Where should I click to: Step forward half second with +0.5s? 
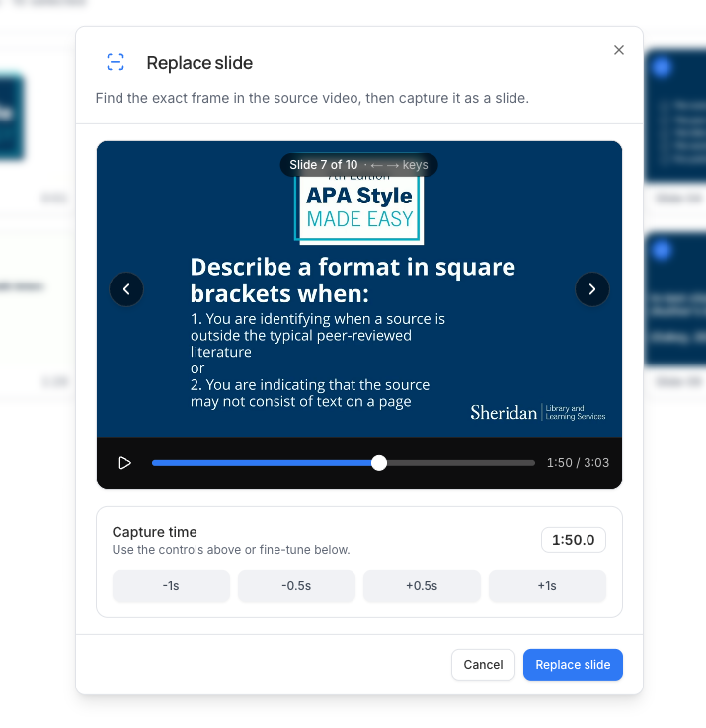pos(422,586)
